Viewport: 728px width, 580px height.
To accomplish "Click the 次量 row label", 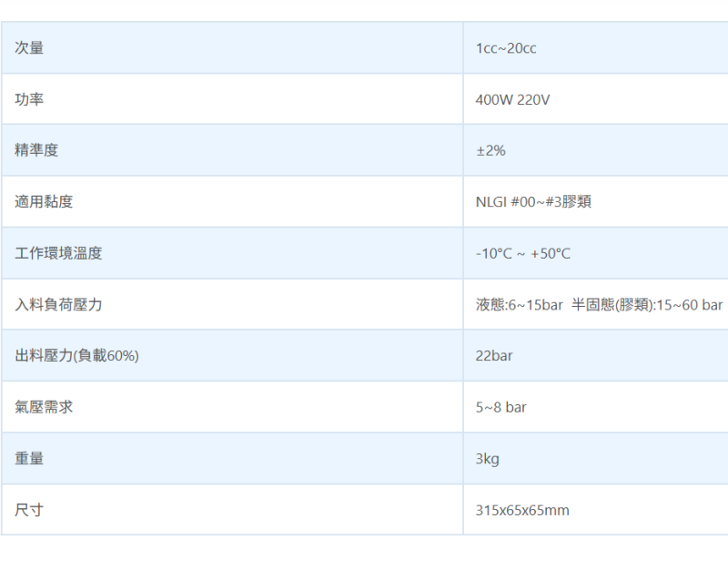I will [x=29, y=48].
